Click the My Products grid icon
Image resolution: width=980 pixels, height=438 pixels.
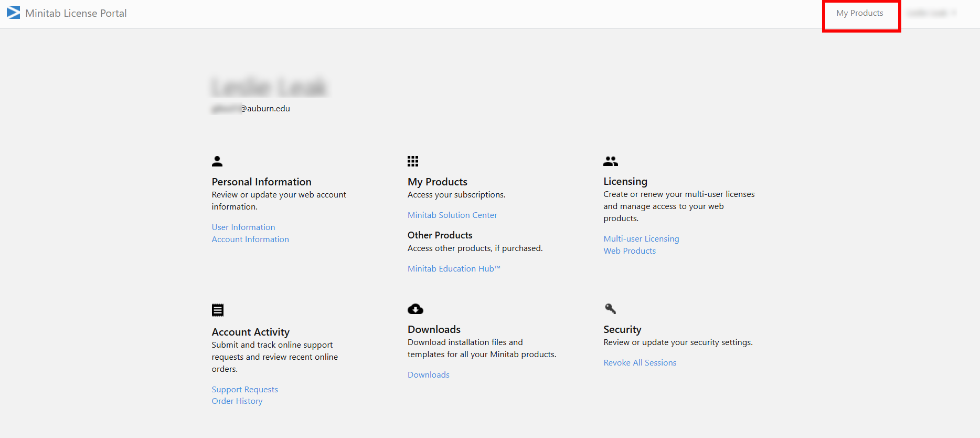tap(413, 161)
